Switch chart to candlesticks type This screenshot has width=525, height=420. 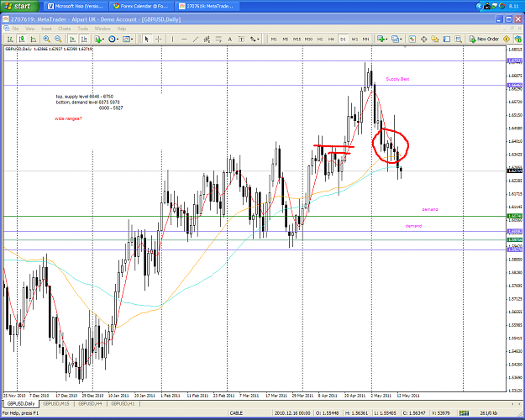point(22,39)
